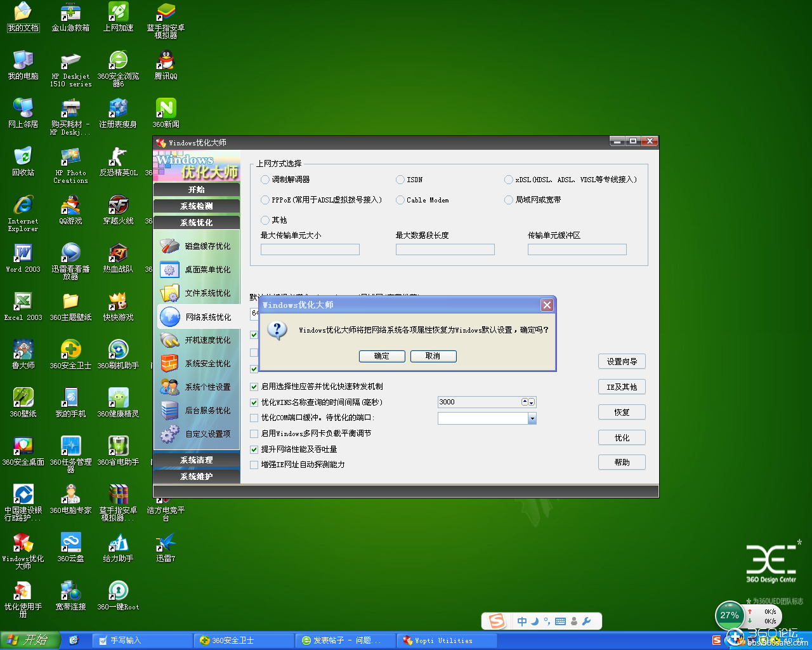Open 360安全卫士 desktop icon
This screenshot has width=812, height=650.
coord(70,355)
